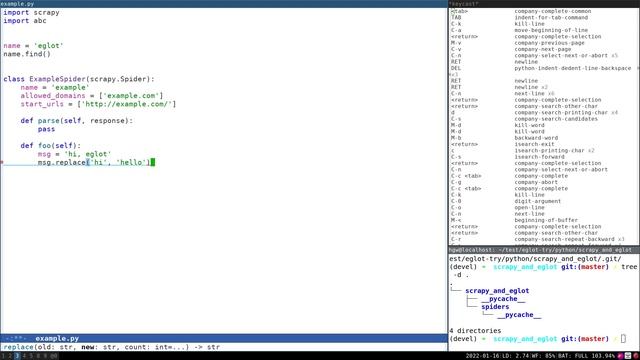Click company-search-printing-char entry

(x=566, y=113)
